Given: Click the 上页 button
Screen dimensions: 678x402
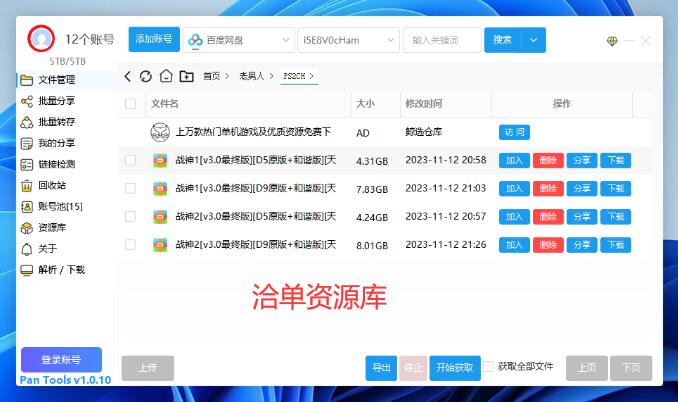Looking at the screenshot, I should pyautogui.click(x=587, y=368).
